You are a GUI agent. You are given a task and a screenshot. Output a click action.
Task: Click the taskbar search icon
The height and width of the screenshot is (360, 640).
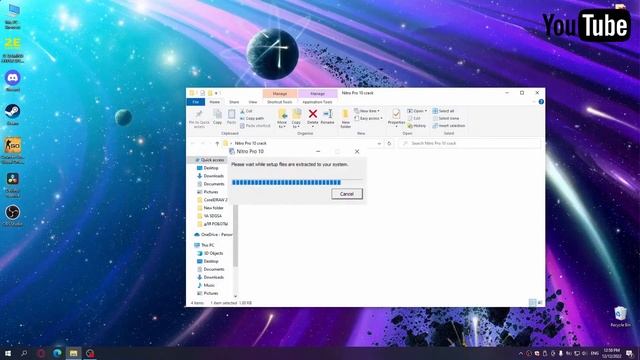pyautogui.click(x=24, y=353)
